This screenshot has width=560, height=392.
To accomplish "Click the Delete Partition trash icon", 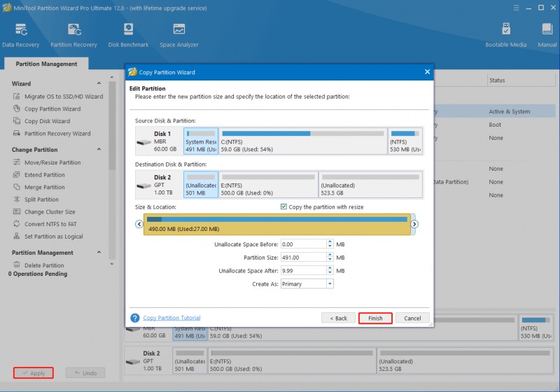I will [16, 265].
